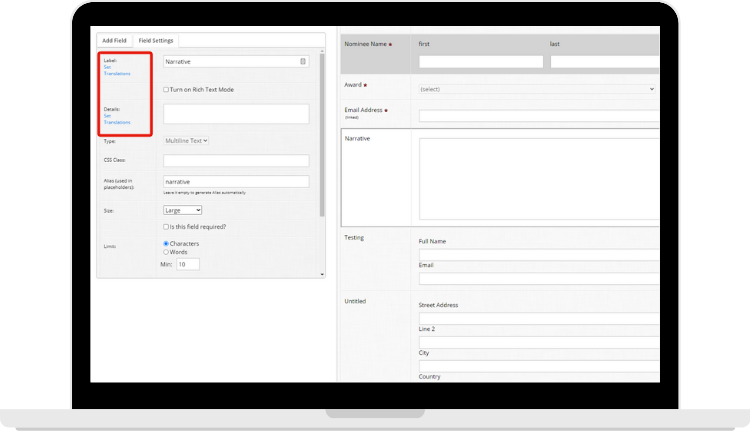Click inside the Narrative form text area
This screenshot has width=750, height=433.
click(539, 179)
